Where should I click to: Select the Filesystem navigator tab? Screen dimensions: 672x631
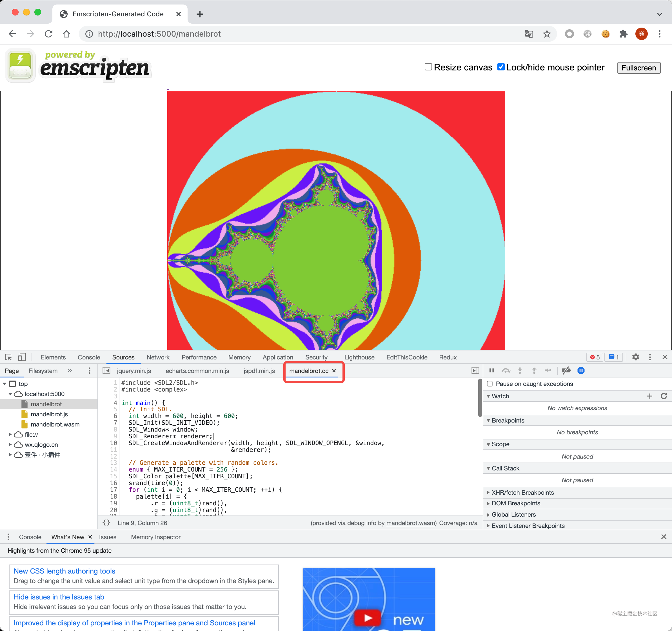click(x=43, y=371)
